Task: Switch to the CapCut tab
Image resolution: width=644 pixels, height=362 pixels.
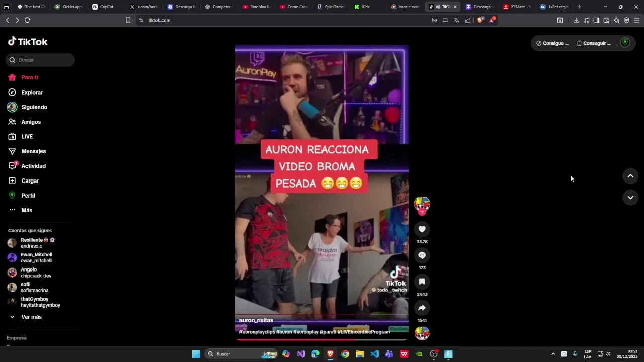Action: point(107,7)
